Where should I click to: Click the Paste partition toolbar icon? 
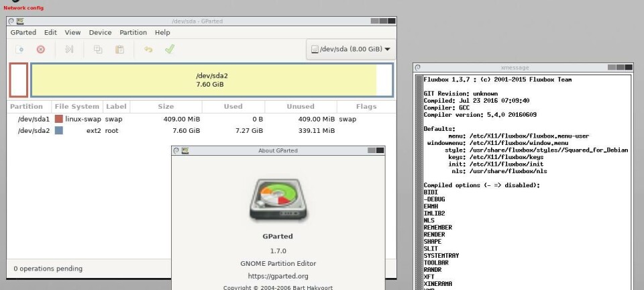click(119, 50)
